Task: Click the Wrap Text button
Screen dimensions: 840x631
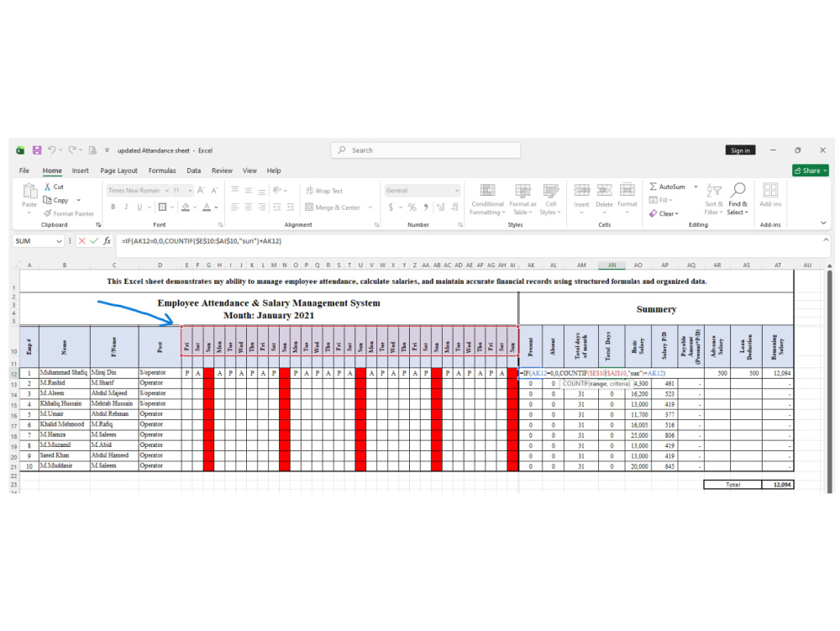Action: point(324,191)
